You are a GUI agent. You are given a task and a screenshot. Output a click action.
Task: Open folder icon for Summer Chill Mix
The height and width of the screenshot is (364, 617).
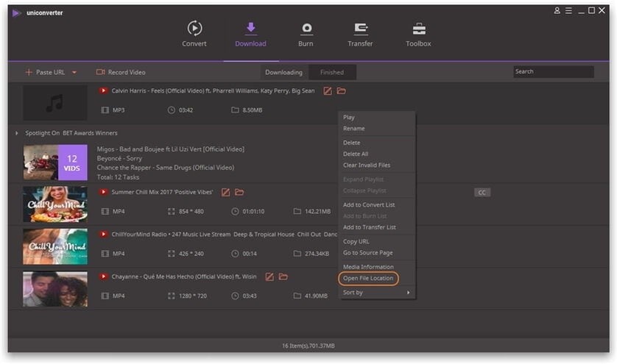[x=239, y=192]
